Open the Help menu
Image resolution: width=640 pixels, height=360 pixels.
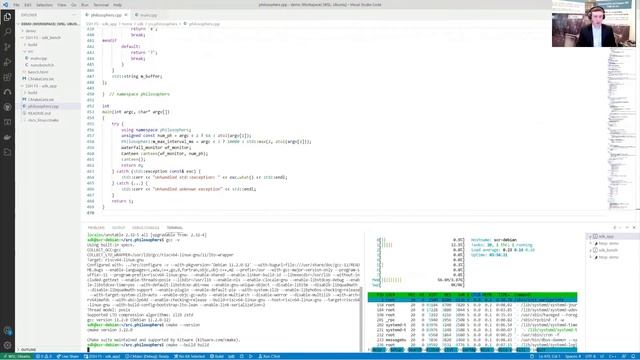118,5
